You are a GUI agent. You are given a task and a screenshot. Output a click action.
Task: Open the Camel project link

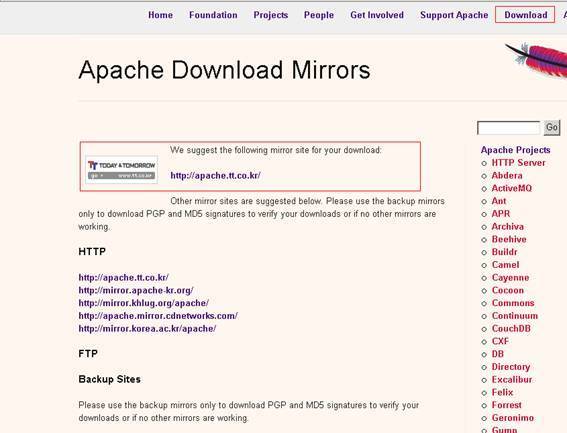506,265
